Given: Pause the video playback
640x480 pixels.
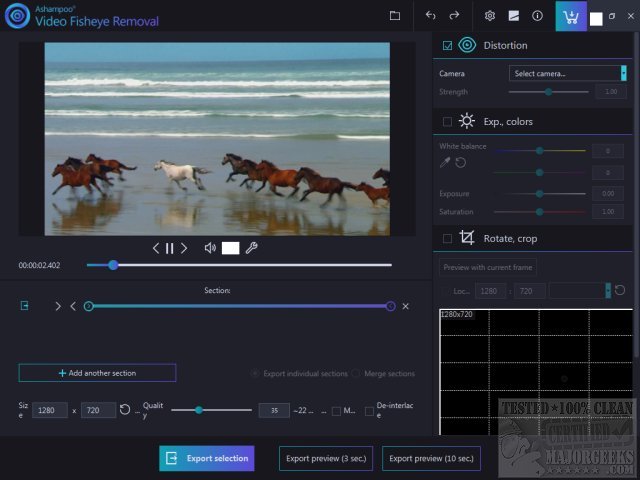Looking at the screenshot, I should [x=169, y=248].
